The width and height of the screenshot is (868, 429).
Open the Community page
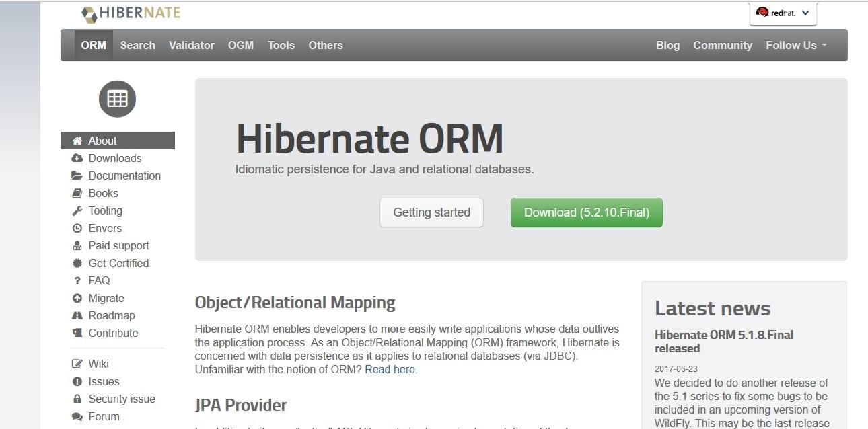pos(723,45)
